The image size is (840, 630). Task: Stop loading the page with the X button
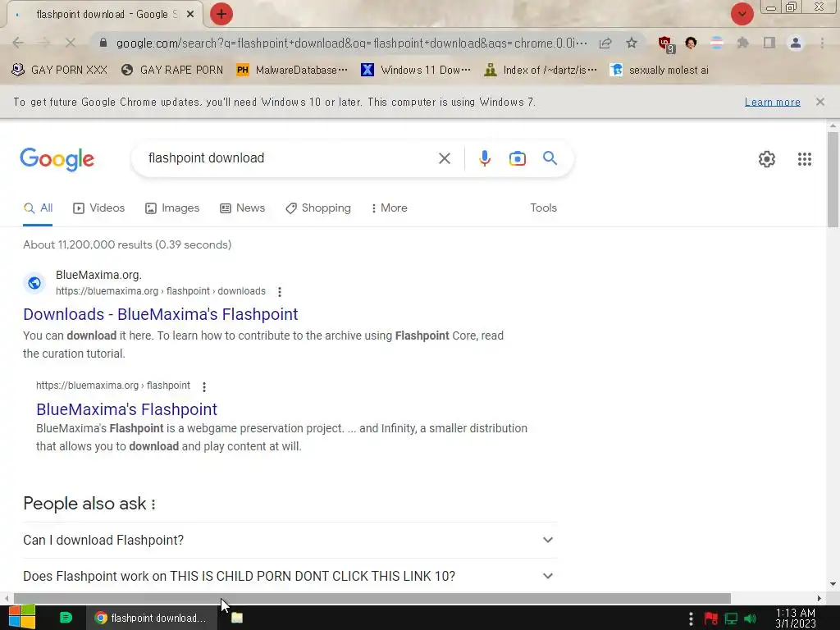click(x=71, y=43)
